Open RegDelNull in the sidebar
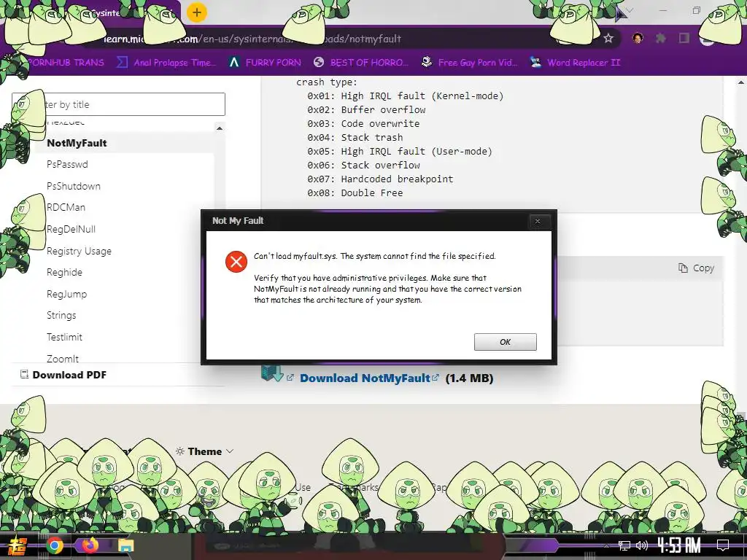Image resolution: width=747 pixels, height=560 pixels. pos(71,229)
